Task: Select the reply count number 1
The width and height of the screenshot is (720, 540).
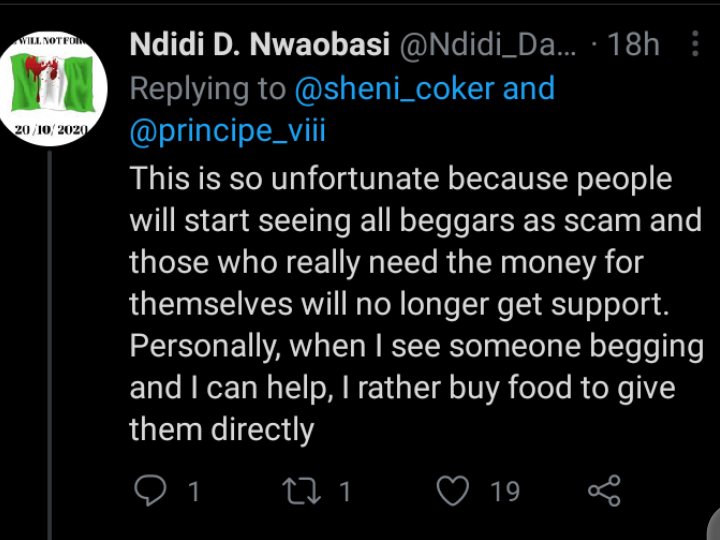Action: 194,491
